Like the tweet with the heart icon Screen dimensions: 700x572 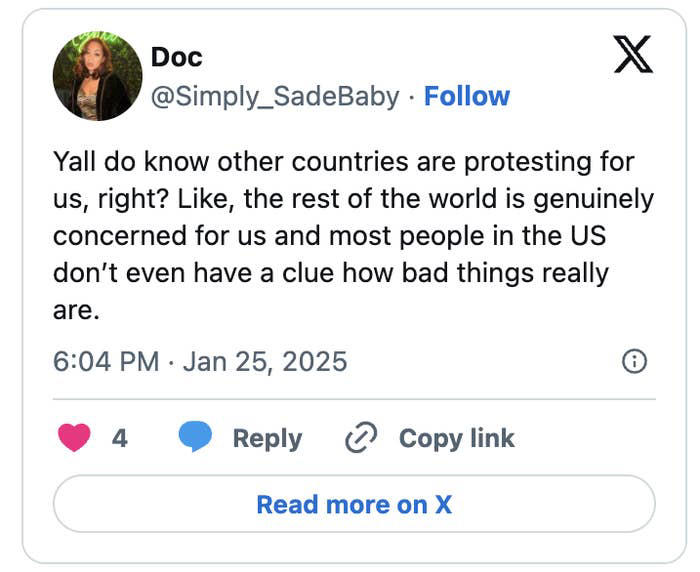click(74, 438)
